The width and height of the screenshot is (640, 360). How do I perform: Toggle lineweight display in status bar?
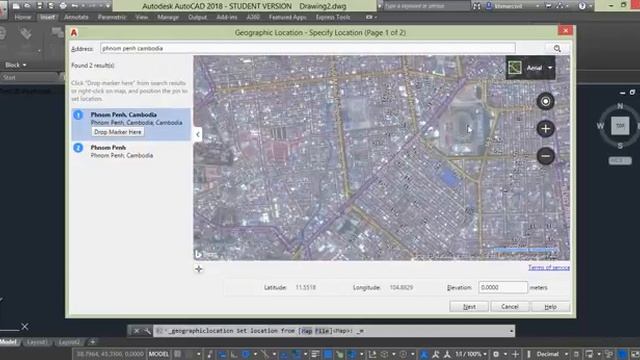316,354
